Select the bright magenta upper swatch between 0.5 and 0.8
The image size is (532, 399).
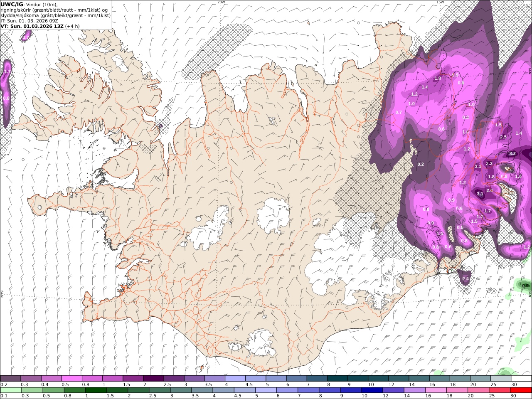(x=71, y=378)
